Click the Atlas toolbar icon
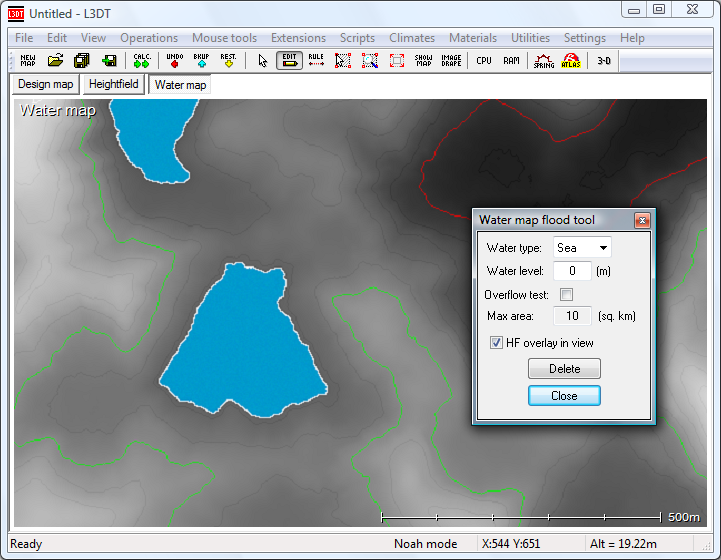This screenshot has height=560, width=721. pos(571,60)
